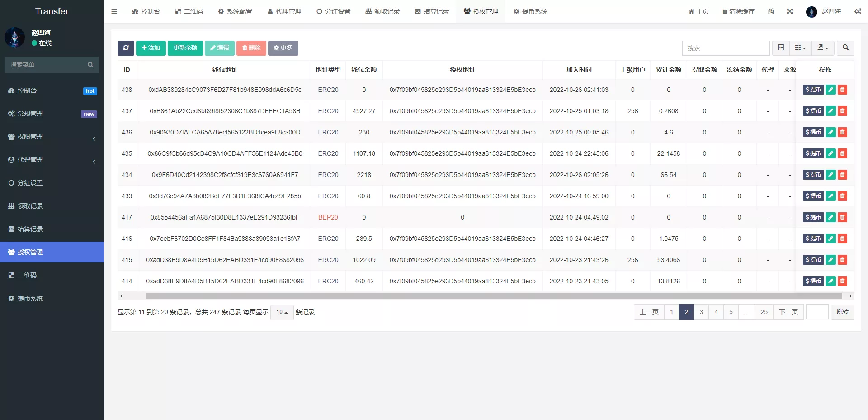Change page size via the 10 dropdown
Image resolution: width=868 pixels, height=420 pixels.
click(x=282, y=312)
